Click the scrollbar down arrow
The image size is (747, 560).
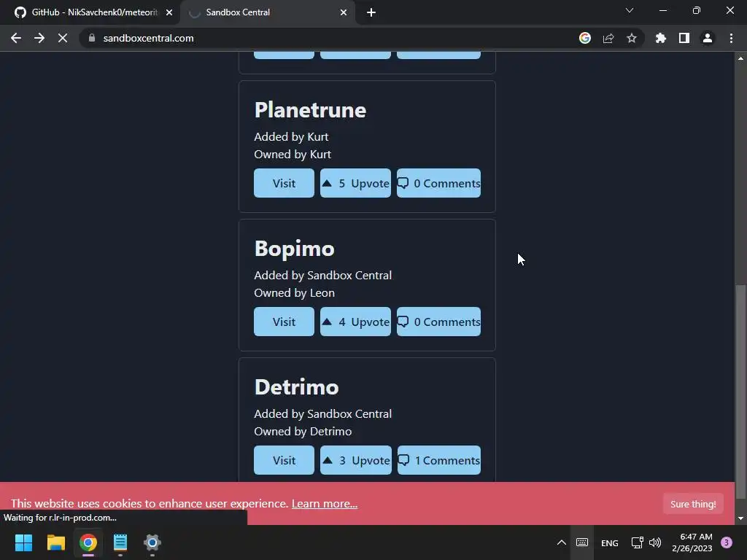tap(740, 518)
